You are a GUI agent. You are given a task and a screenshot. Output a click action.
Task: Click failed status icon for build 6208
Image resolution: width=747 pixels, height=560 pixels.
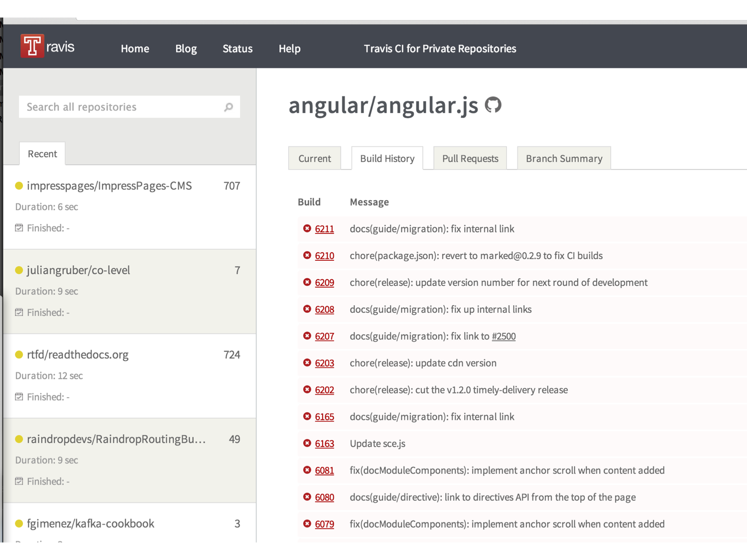pyautogui.click(x=307, y=309)
